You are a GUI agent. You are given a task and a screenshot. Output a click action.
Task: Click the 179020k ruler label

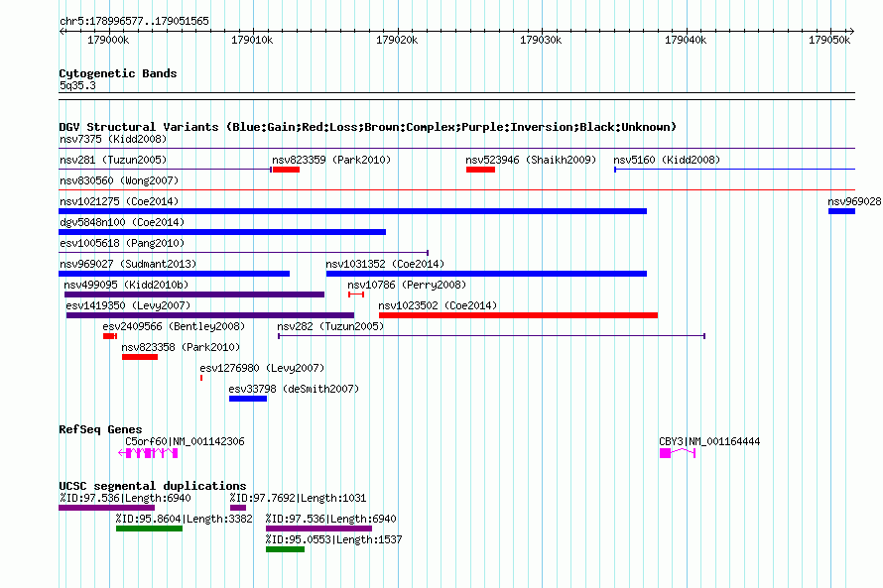pyautogui.click(x=397, y=40)
